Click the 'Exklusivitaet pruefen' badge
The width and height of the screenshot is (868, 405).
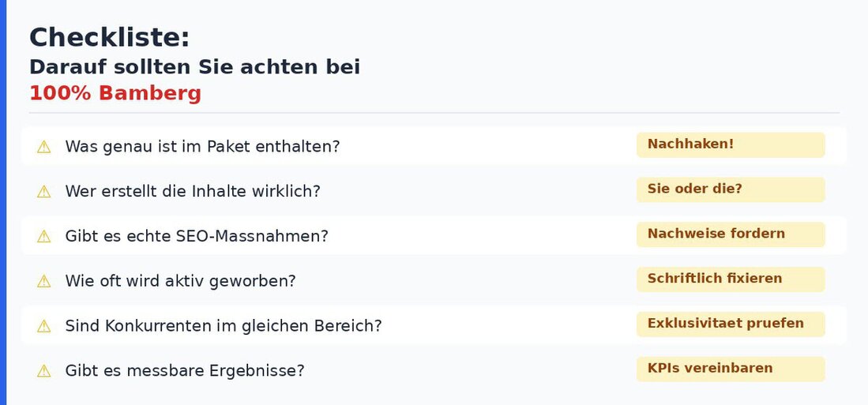[x=730, y=324]
